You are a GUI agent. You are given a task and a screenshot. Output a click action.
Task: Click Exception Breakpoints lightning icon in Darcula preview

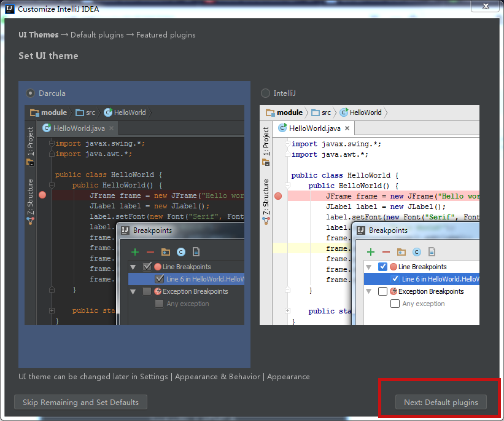point(158,291)
